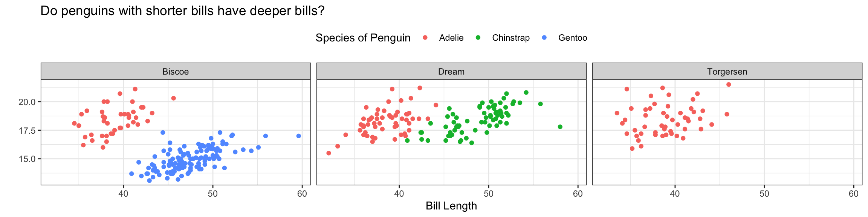Screen dimensions: 868x217
Task: Select the Biscoe facet header
Action: [x=176, y=72]
